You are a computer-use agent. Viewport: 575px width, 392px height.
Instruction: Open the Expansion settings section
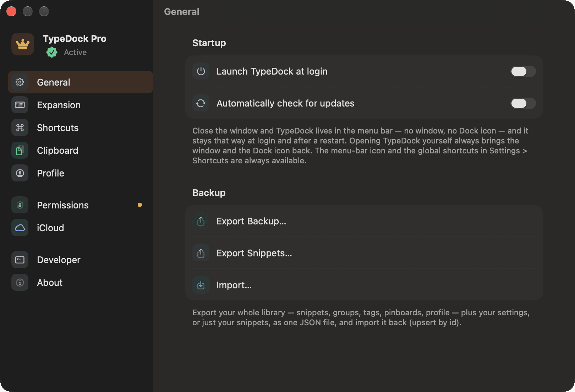pyautogui.click(x=81, y=105)
